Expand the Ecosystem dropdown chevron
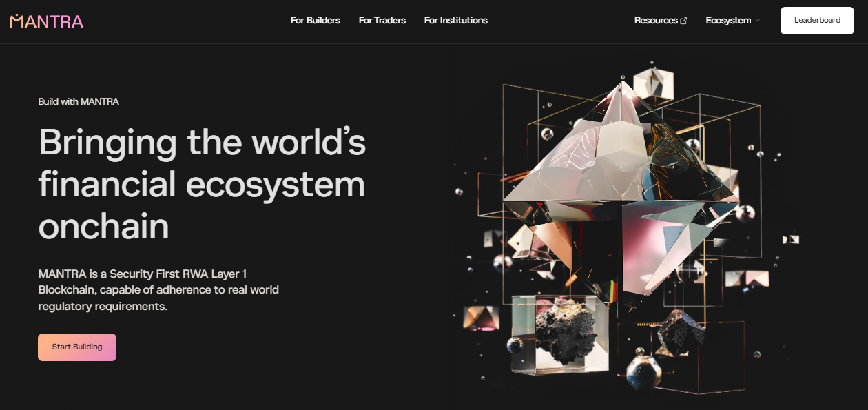This screenshot has height=410, width=868. pos(758,21)
